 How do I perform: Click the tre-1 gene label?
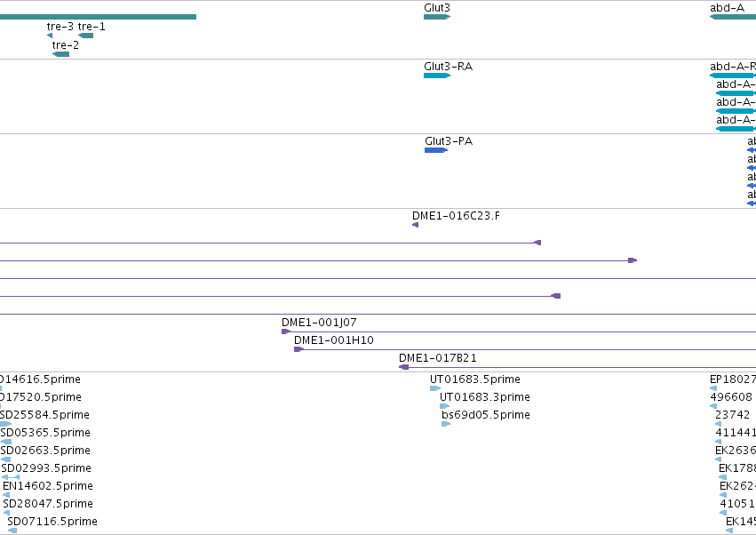92,27
